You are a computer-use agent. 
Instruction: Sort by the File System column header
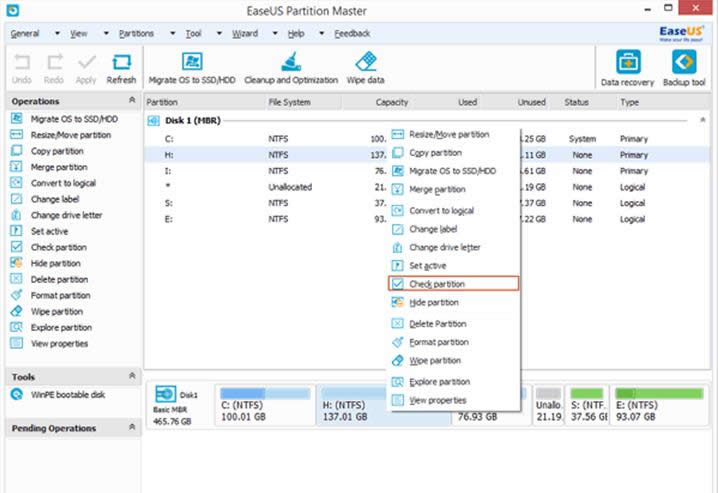click(x=289, y=102)
